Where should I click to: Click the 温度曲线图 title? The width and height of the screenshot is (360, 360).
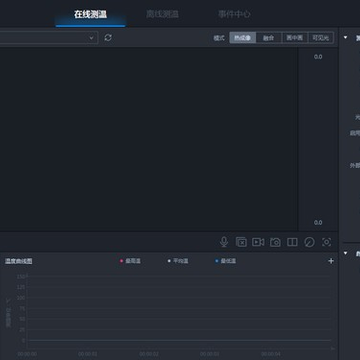point(19,261)
